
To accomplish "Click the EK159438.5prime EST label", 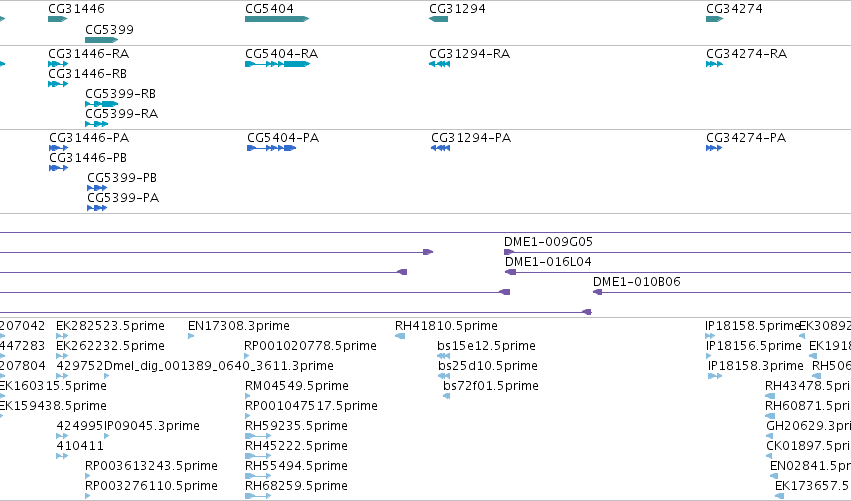I will click(x=53, y=406).
